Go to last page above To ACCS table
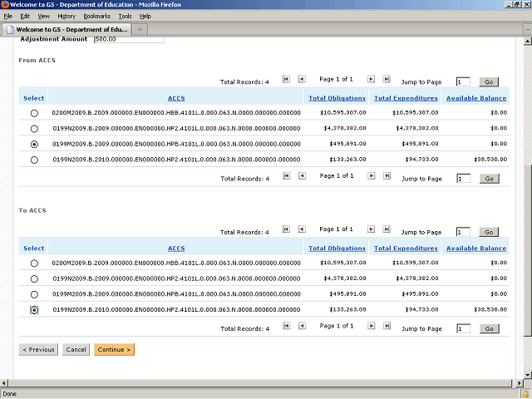The width and height of the screenshot is (532, 399). pos(386,230)
